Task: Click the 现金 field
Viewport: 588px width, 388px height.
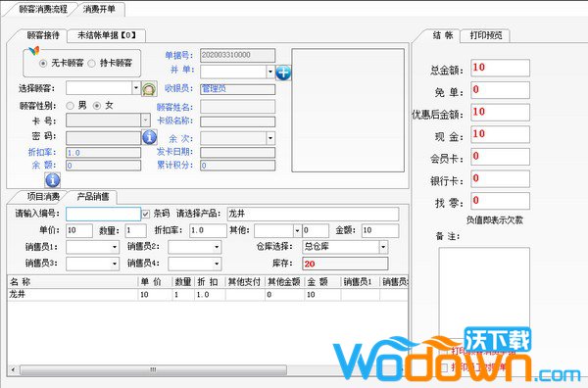Action: [x=500, y=134]
